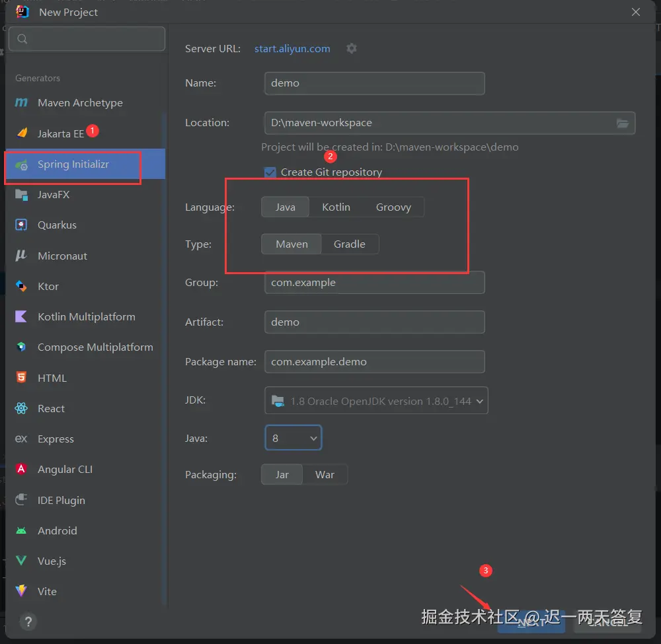Select the JavaFX generator entry
This screenshot has width=661, height=644.
85,195
